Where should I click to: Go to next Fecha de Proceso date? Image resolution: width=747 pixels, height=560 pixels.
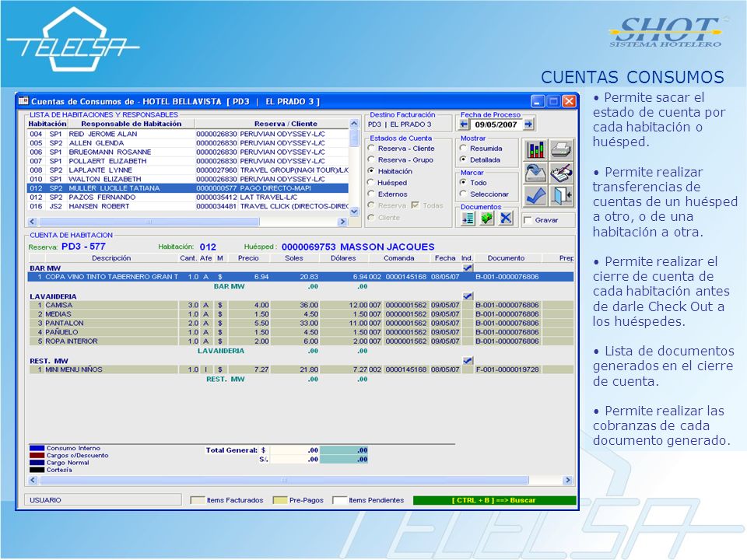click(528, 124)
